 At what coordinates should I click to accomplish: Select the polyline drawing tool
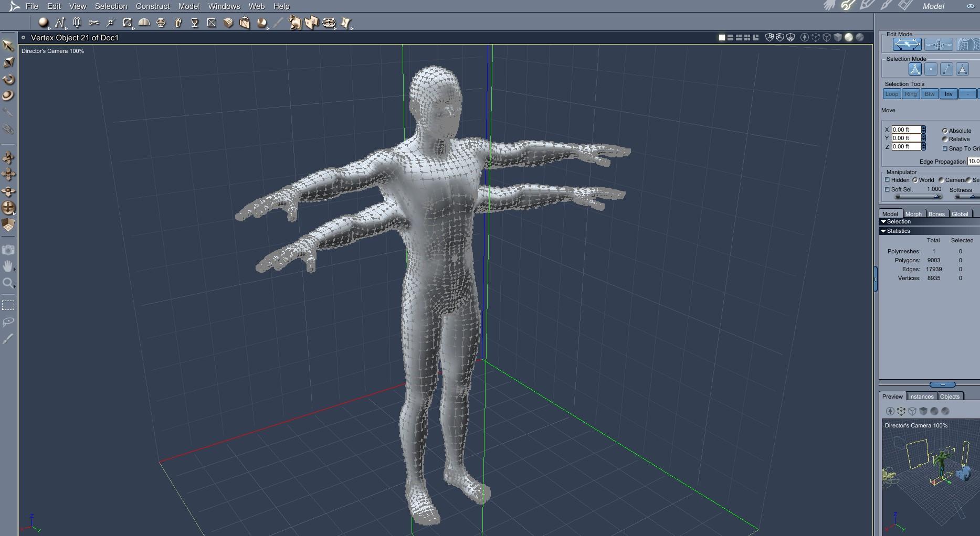60,23
